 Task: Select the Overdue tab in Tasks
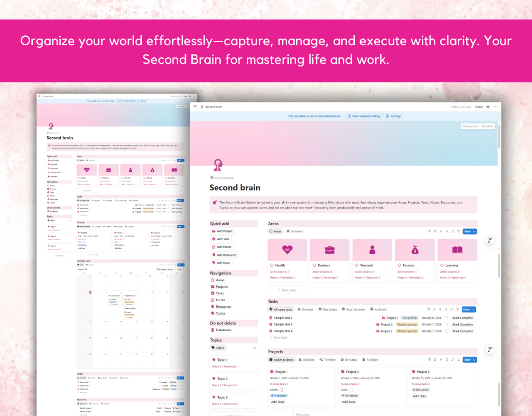pos(305,309)
